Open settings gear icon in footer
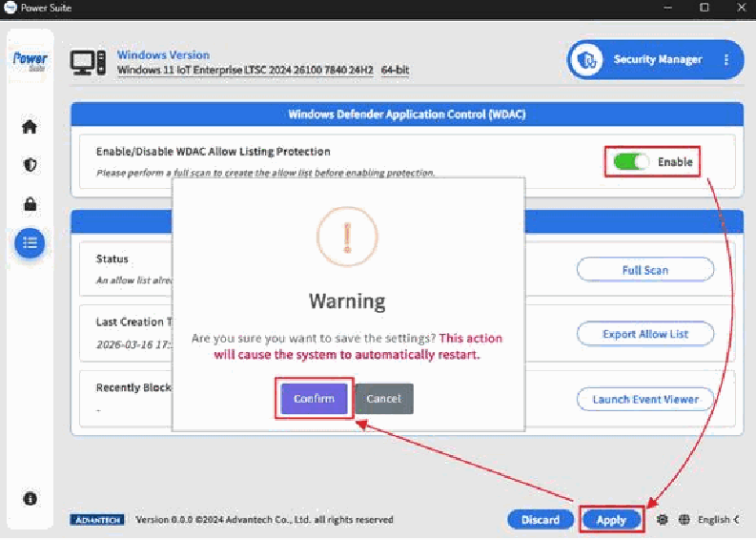 tap(662, 520)
